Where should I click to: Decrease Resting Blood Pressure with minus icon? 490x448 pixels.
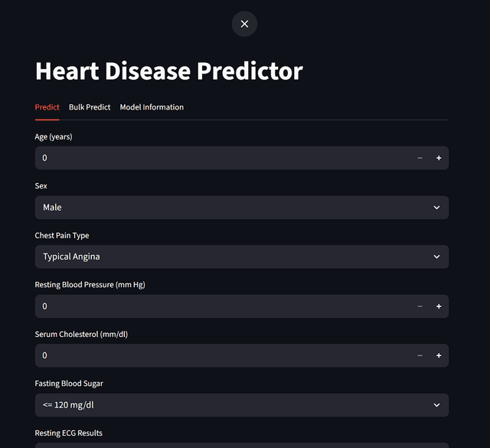pos(420,306)
